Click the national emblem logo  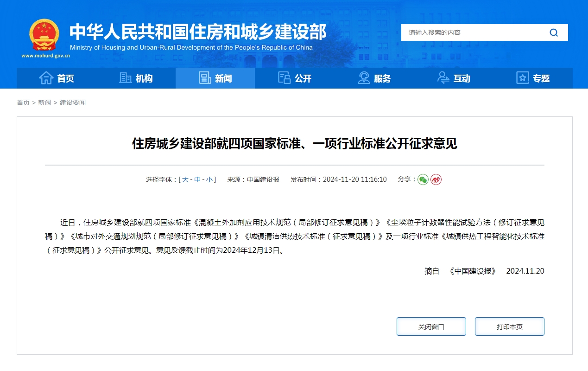coord(44,33)
